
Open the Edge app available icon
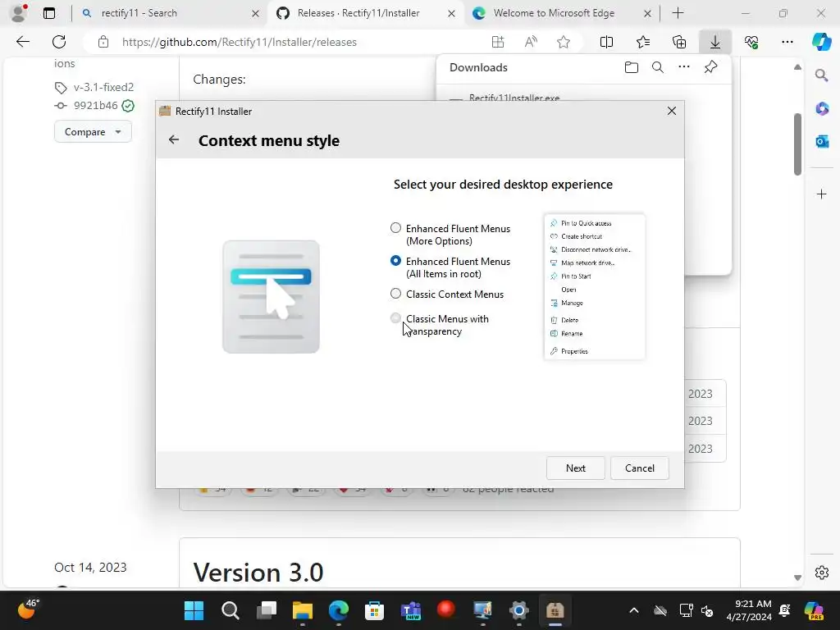click(498, 42)
